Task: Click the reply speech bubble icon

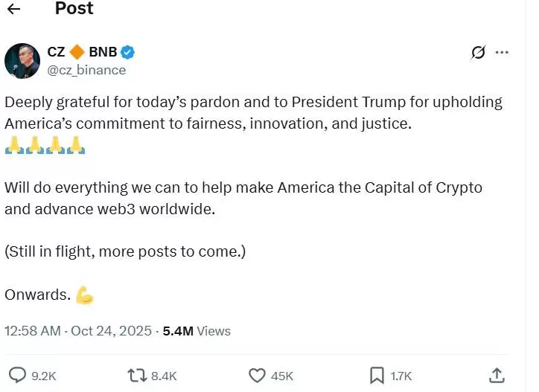Action: pyautogui.click(x=16, y=376)
